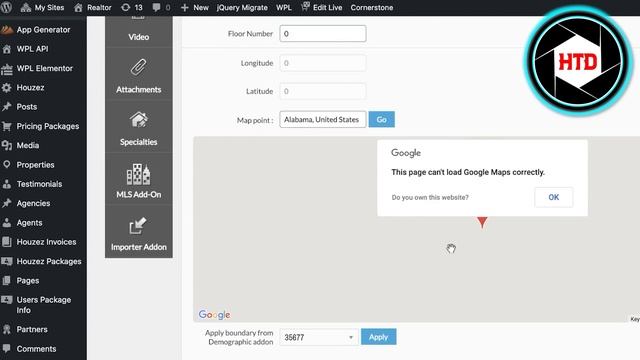Open comments bubble in admin bar
Screen dimensions: 640x360
click(161, 7)
